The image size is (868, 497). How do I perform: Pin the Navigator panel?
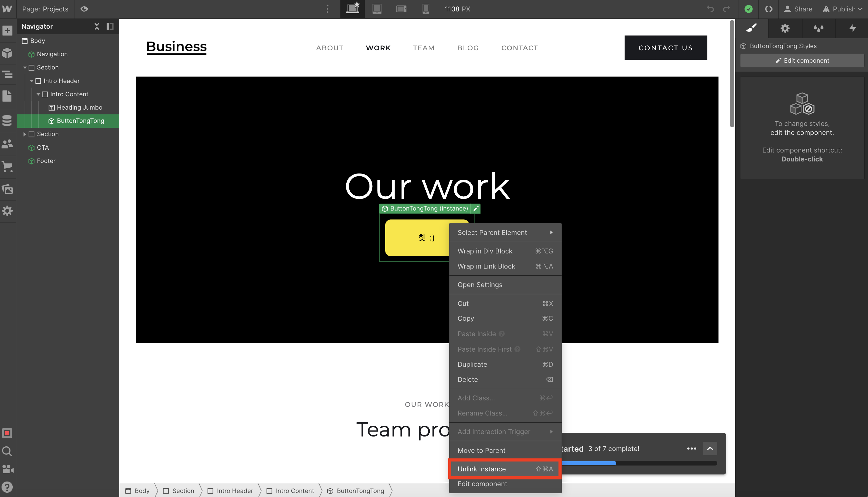pos(110,26)
